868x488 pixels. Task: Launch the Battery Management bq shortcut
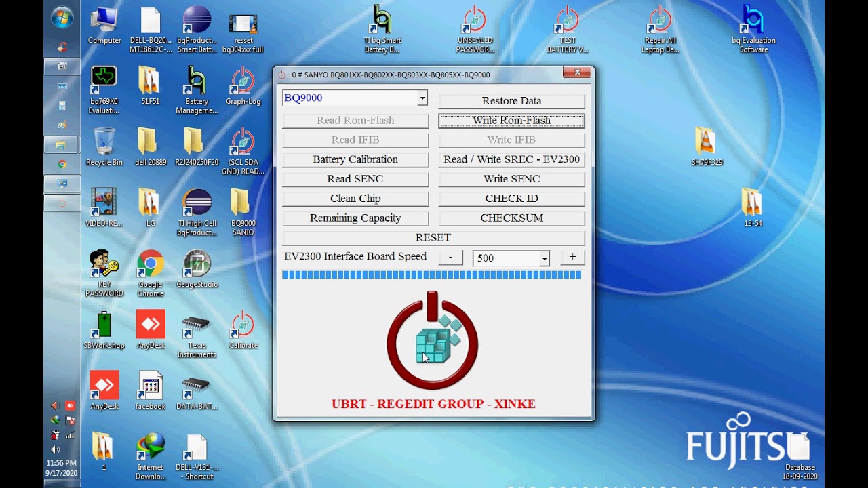[x=197, y=89]
